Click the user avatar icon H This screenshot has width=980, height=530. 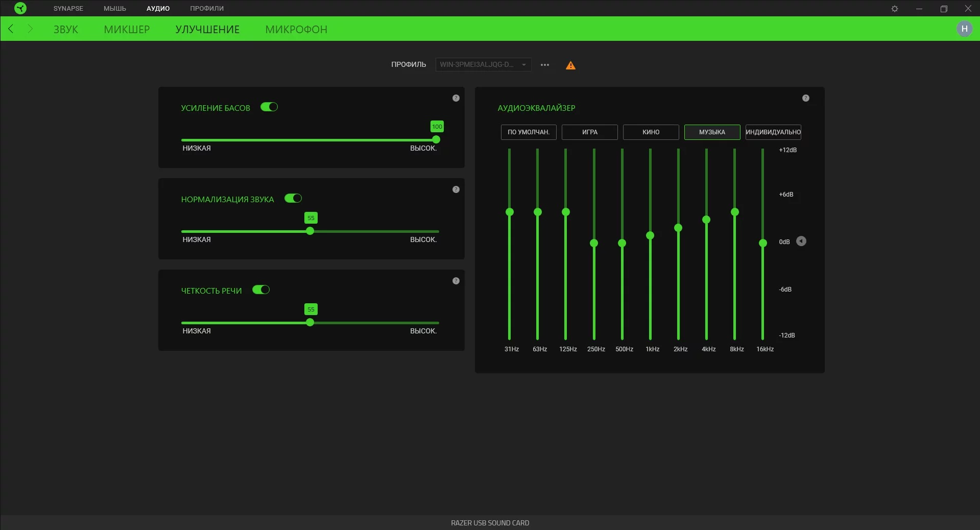tap(964, 29)
